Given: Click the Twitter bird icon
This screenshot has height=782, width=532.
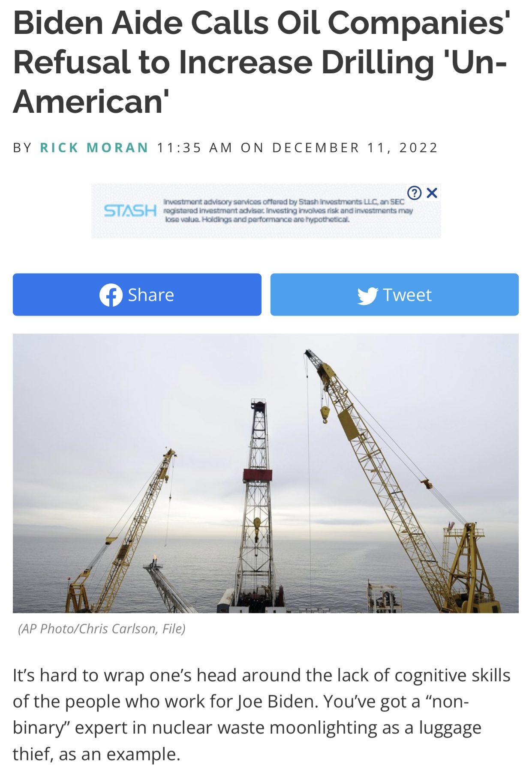Looking at the screenshot, I should click(x=367, y=295).
